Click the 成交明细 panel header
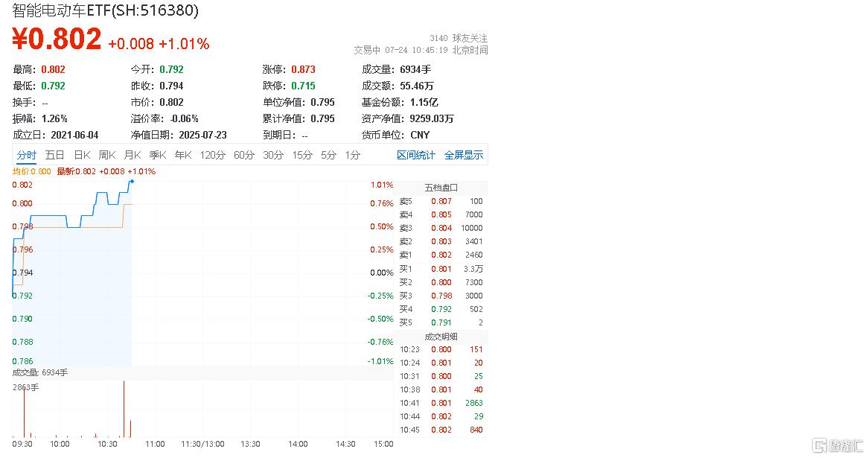 coord(441,336)
